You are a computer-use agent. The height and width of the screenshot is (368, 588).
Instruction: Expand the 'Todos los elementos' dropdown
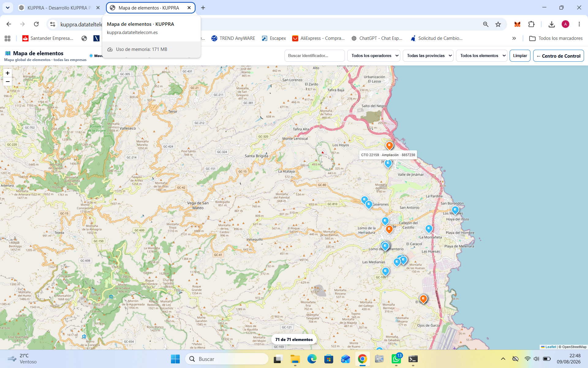point(482,56)
